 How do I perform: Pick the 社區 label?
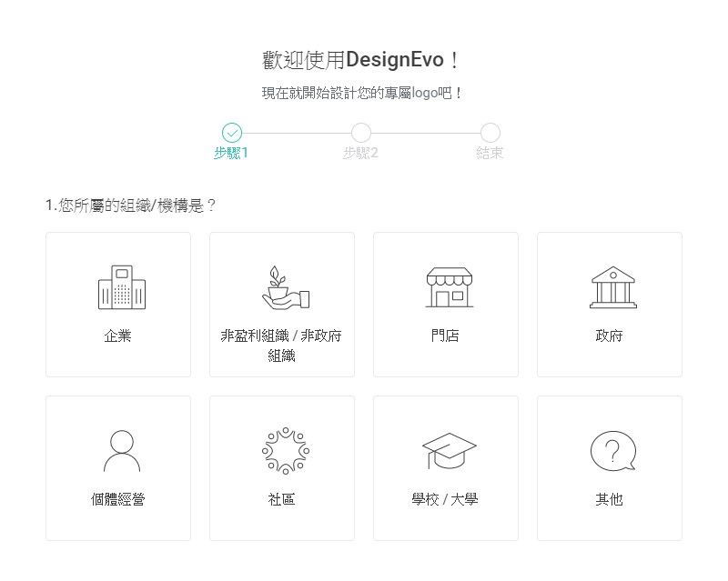pyautogui.click(x=281, y=499)
